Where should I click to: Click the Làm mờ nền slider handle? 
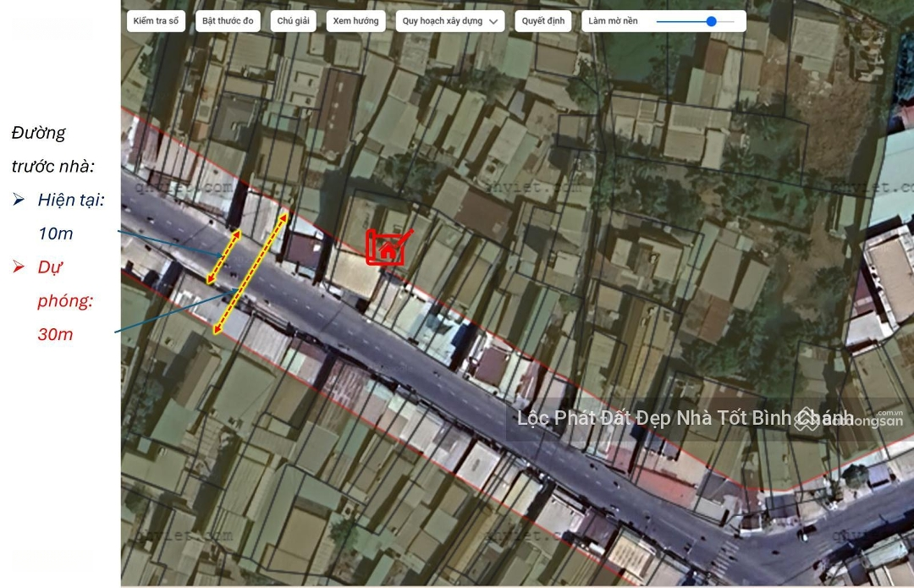[x=711, y=21]
